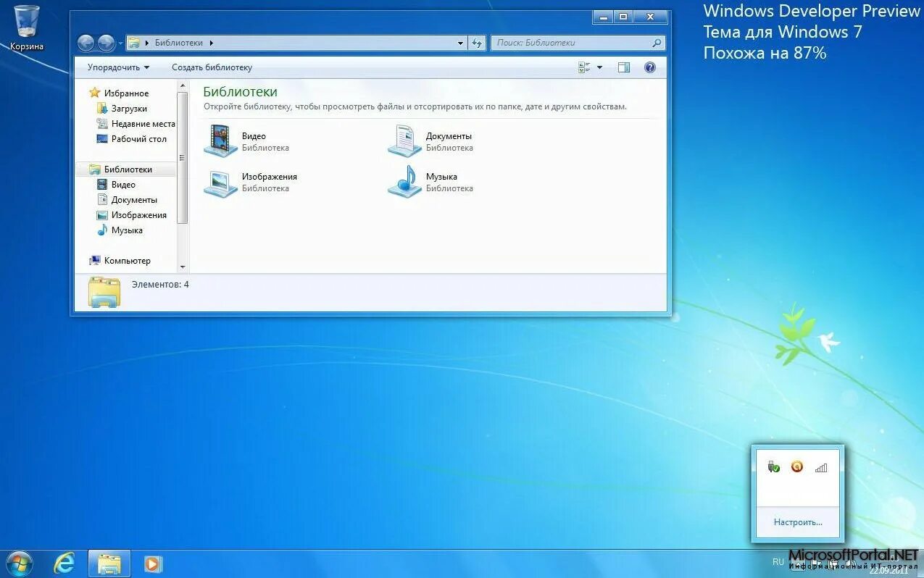This screenshot has height=578, width=924.
Task: Open the Windows Start button
Action: point(18,564)
